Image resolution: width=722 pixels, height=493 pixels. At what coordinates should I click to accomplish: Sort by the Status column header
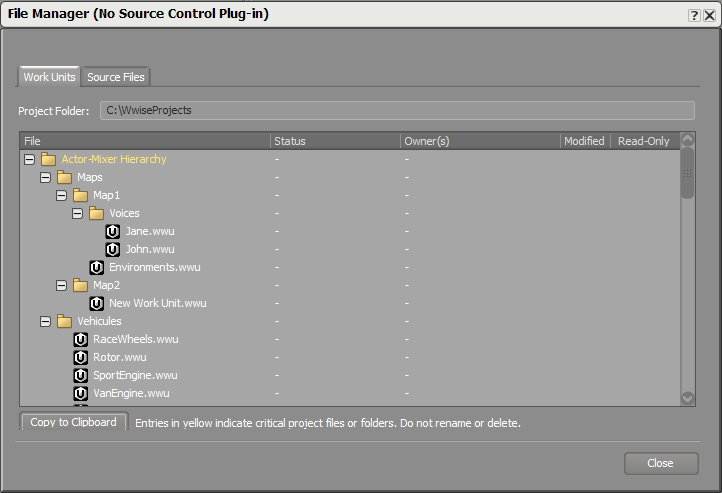(335, 141)
